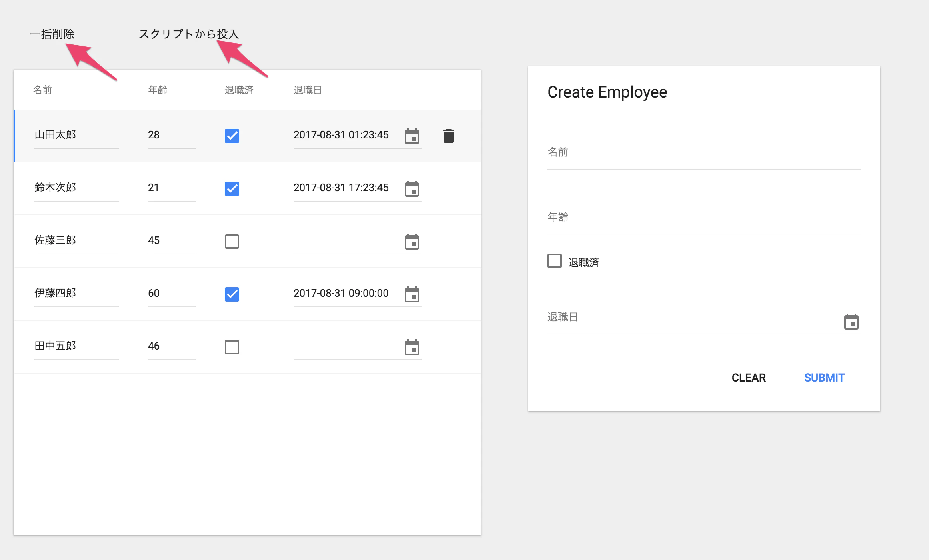The height and width of the screenshot is (560, 929).
Task: Tick 退職済 checkbox in Create Employee form
Action: tap(555, 261)
